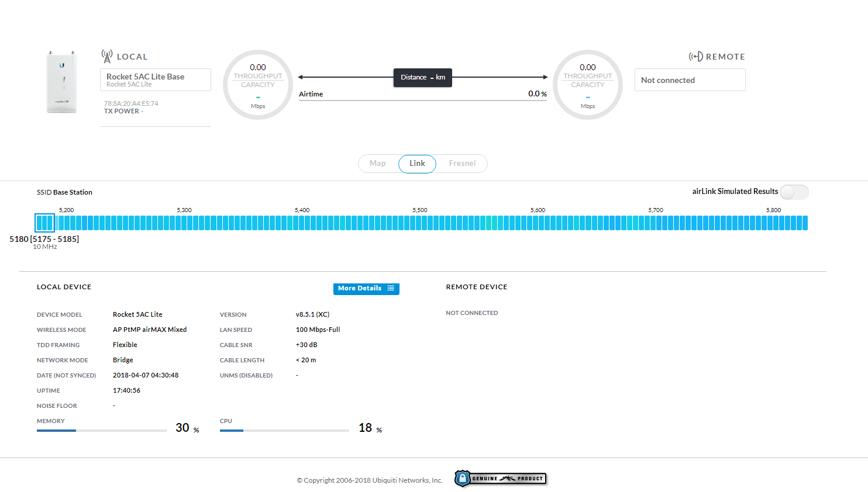Open More Details for local device
The height and width of the screenshot is (492, 868).
[366, 289]
